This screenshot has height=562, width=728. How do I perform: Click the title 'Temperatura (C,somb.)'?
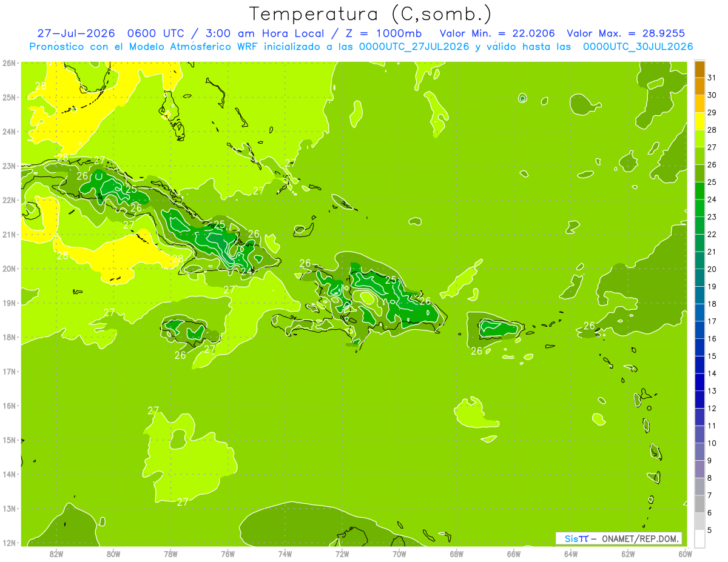(x=371, y=14)
